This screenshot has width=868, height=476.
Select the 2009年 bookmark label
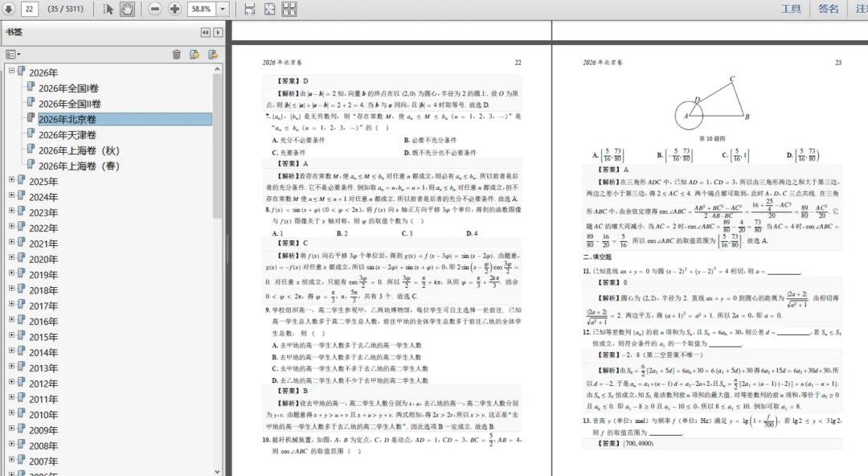[43, 430]
